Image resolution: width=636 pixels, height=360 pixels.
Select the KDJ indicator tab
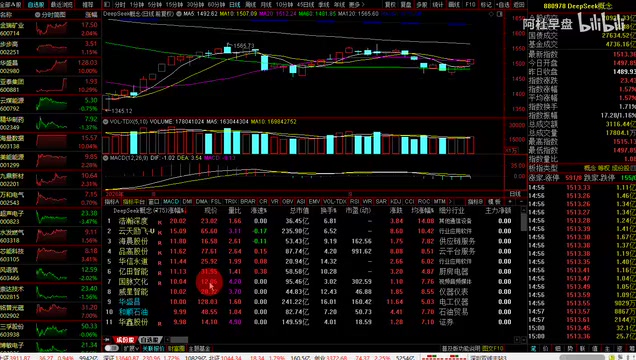click(395, 201)
